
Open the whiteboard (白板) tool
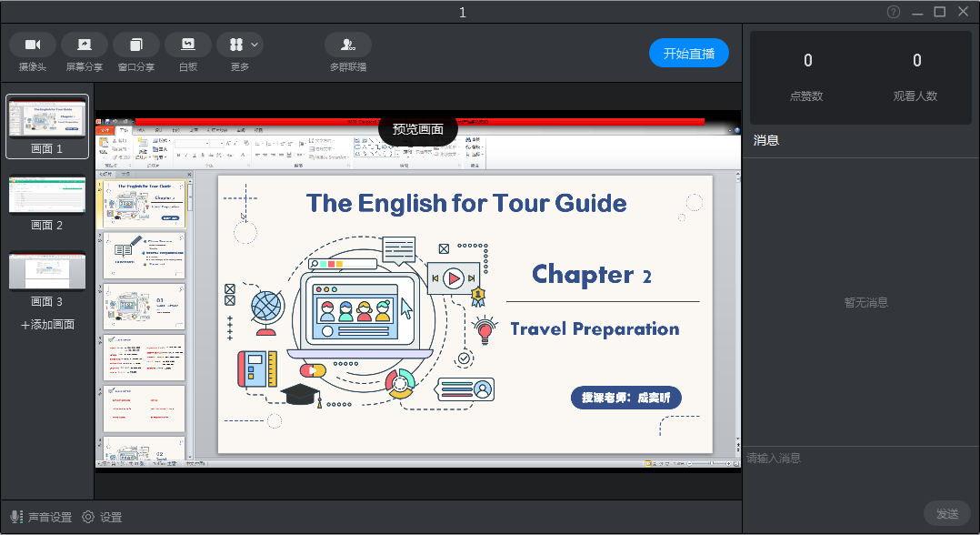[x=188, y=45]
